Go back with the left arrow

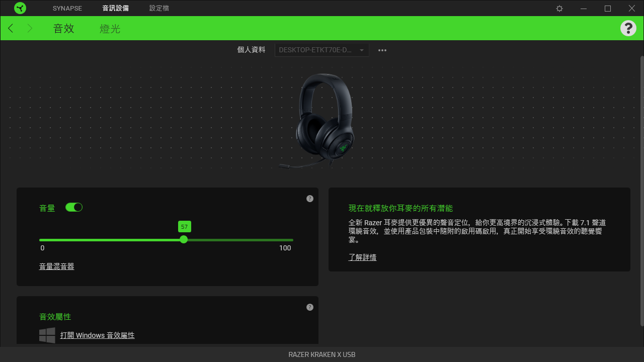click(11, 28)
